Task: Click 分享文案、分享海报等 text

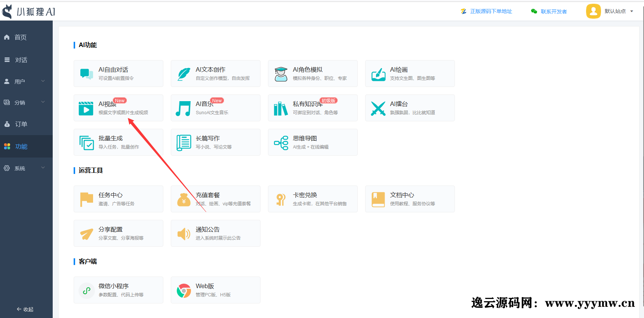Action: [121, 238]
